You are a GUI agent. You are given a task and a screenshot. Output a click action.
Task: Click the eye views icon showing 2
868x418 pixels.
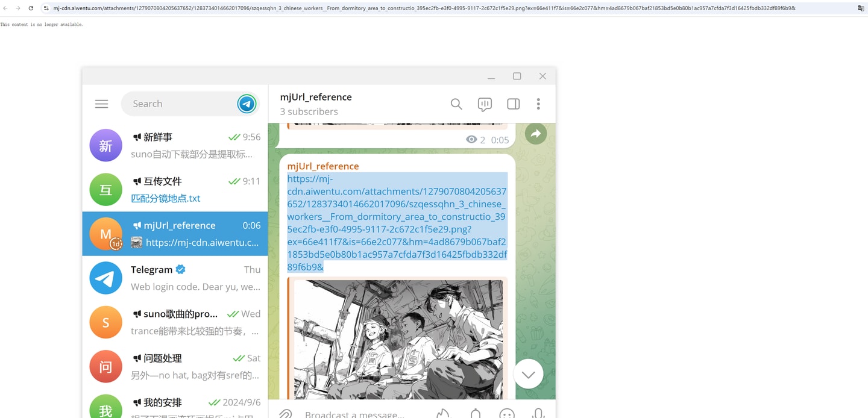click(x=471, y=140)
